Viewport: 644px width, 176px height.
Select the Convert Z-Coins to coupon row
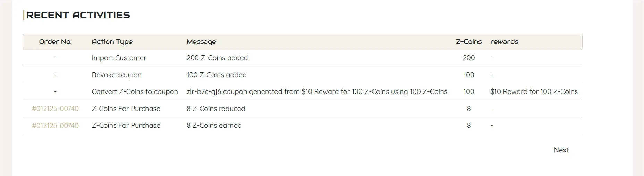tap(303, 92)
